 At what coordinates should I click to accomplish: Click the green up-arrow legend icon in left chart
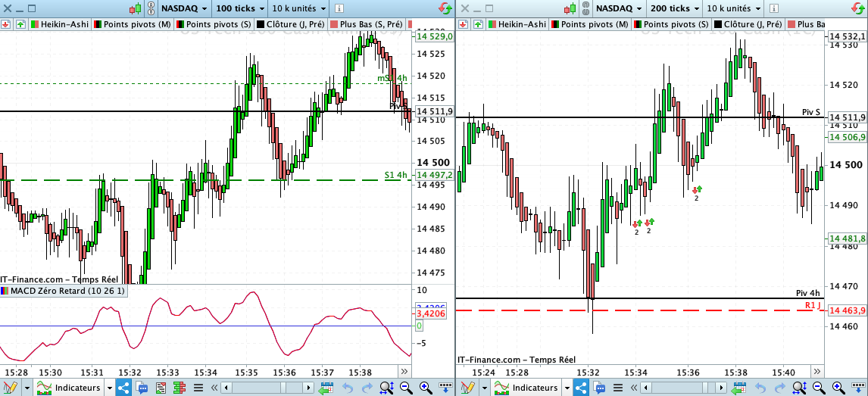coord(20,24)
